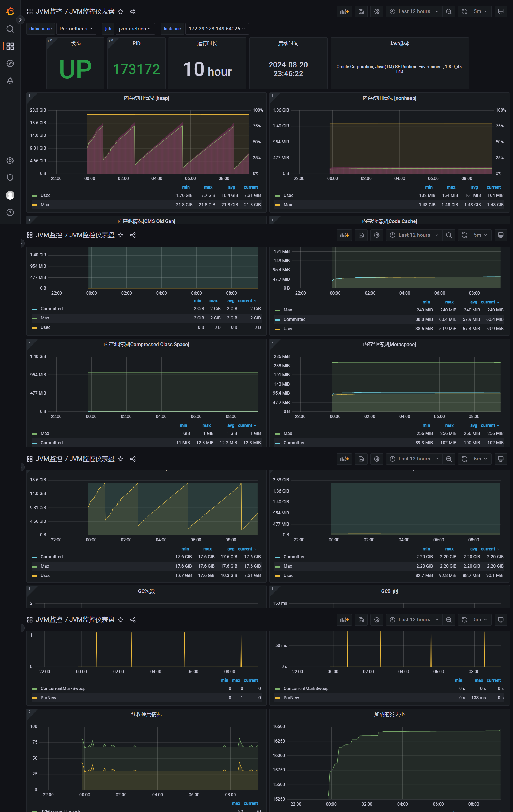Open the Help question mark icon
513x812 pixels.
click(x=10, y=212)
